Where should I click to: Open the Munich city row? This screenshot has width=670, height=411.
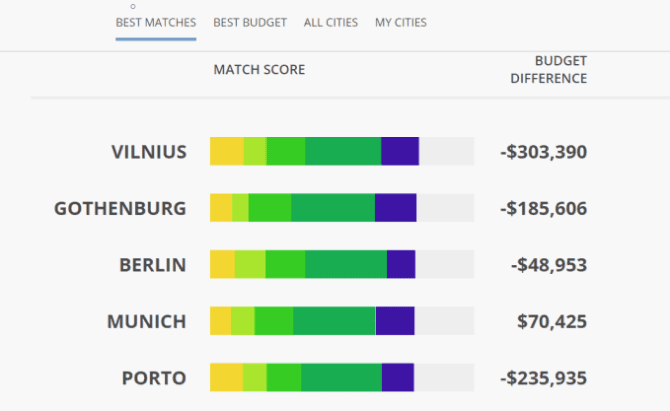pos(146,322)
